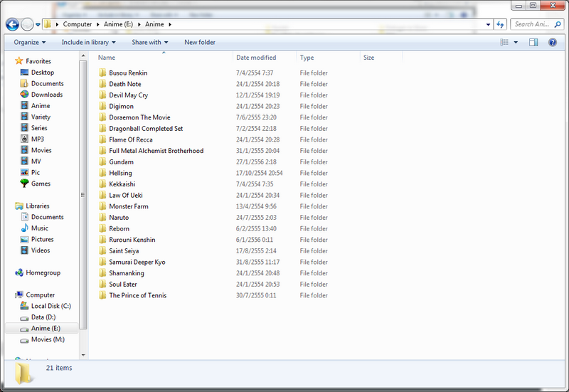
Task: Open the address bar history dropdown
Action: [488, 25]
